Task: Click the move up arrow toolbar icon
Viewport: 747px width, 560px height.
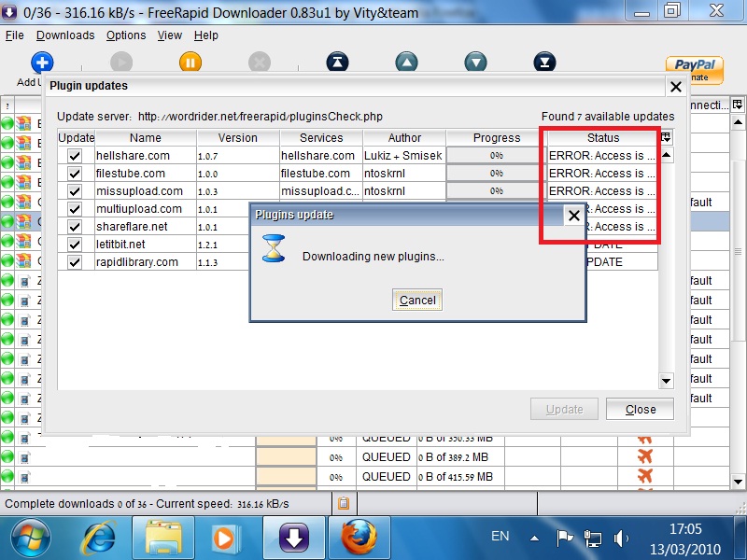Action: click(x=406, y=63)
